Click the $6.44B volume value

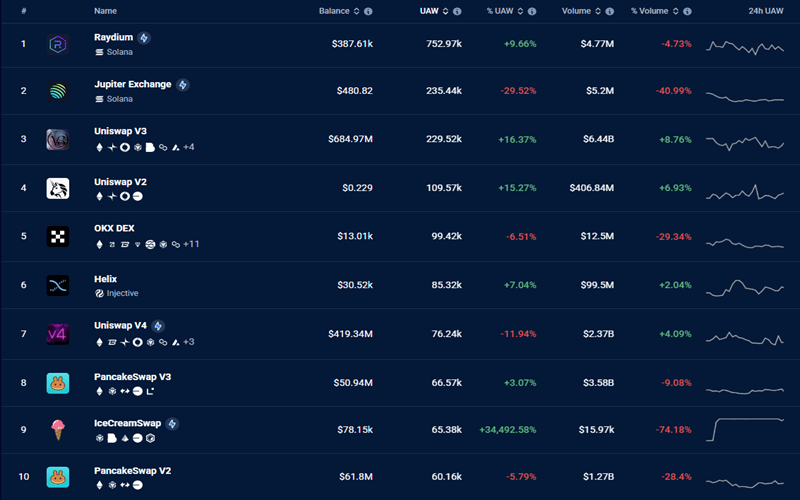598,139
